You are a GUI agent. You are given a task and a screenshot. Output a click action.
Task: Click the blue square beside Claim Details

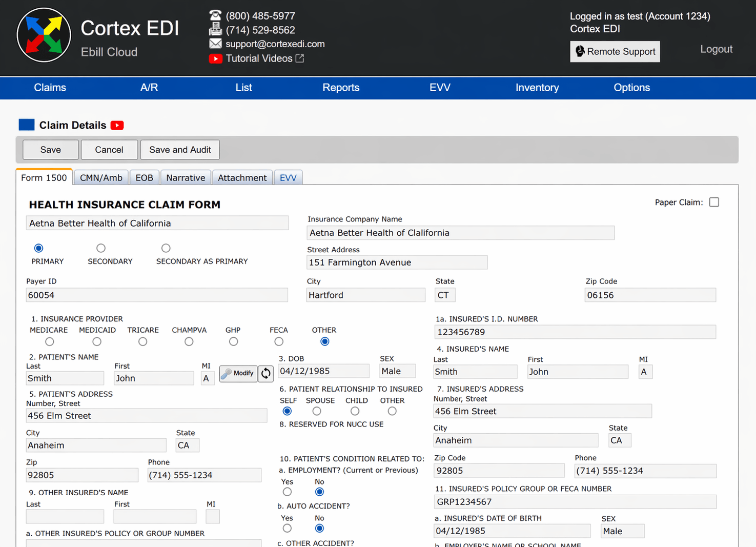click(27, 125)
